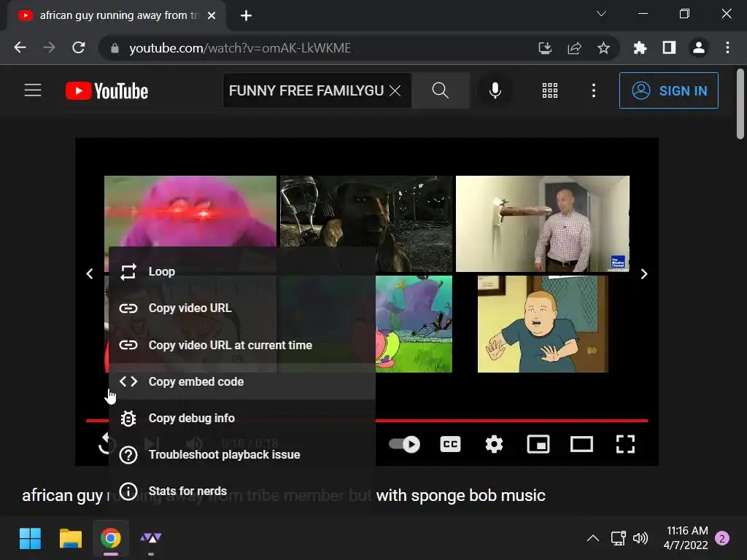Screen dimensions: 747x560
Task: Open the YouTube apps grid
Action: [x=550, y=90]
